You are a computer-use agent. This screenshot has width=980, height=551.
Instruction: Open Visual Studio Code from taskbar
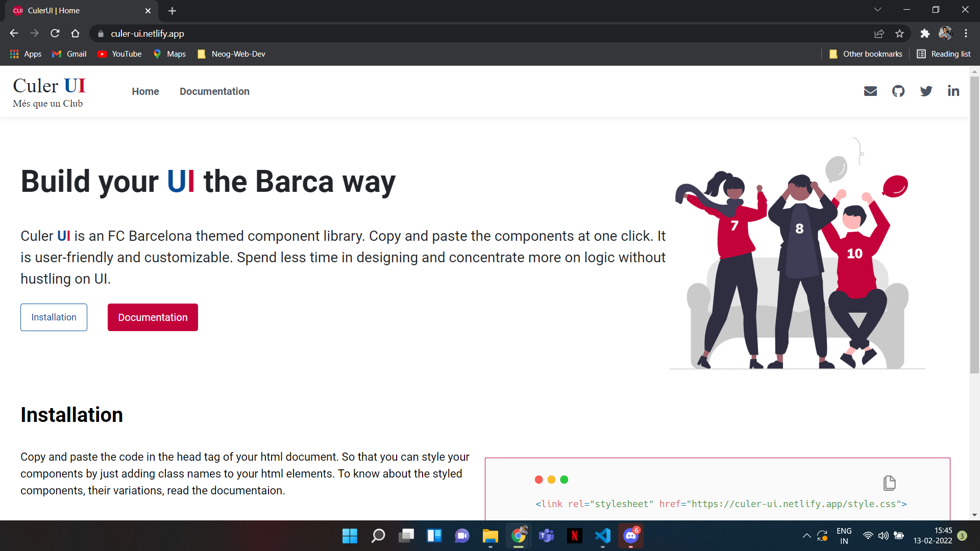602,536
